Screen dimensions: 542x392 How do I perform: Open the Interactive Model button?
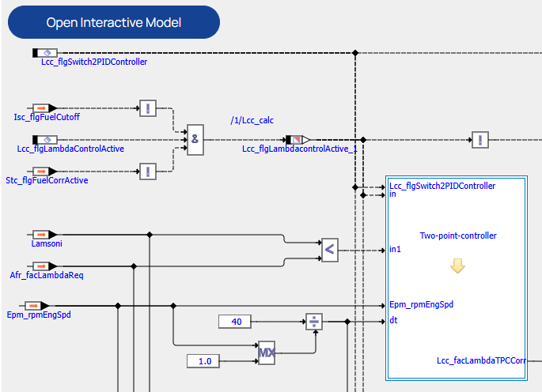pyautogui.click(x=114, y=22)
